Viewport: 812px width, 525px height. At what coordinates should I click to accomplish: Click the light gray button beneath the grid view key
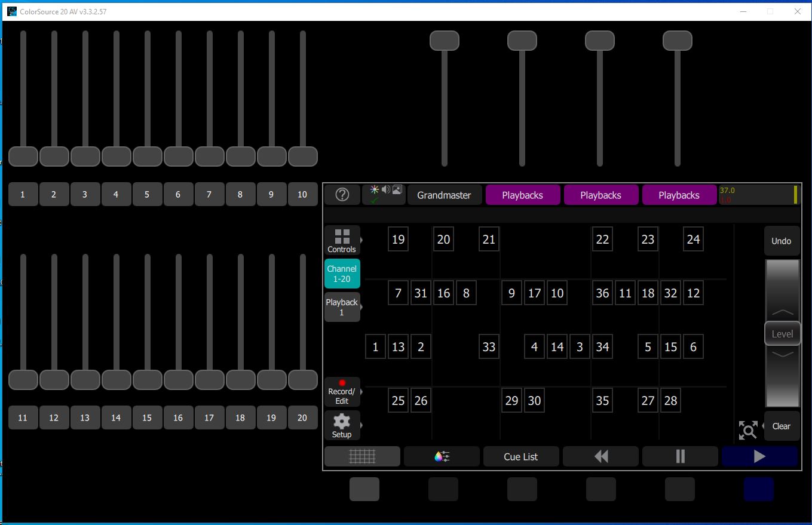364,489
